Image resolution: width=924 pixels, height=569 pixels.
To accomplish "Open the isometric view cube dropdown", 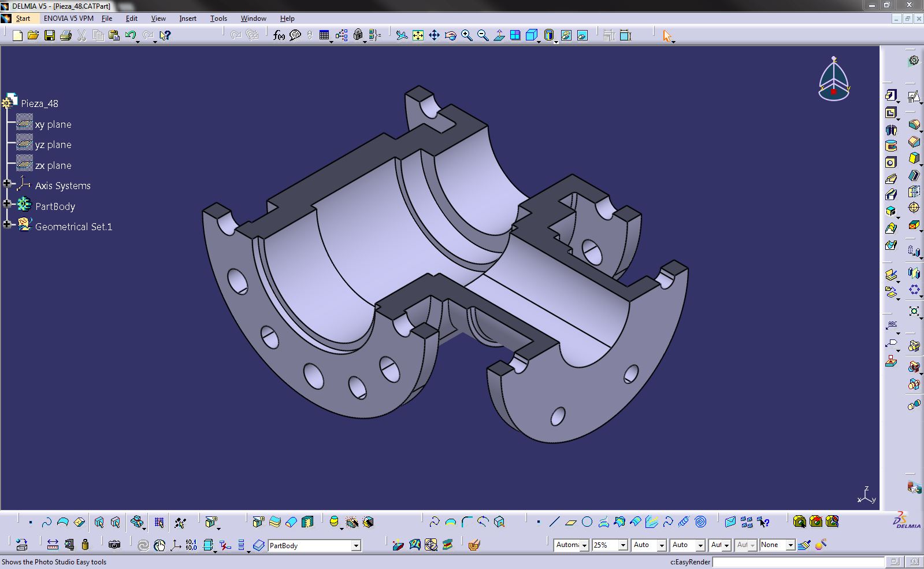I will point(539,41).
